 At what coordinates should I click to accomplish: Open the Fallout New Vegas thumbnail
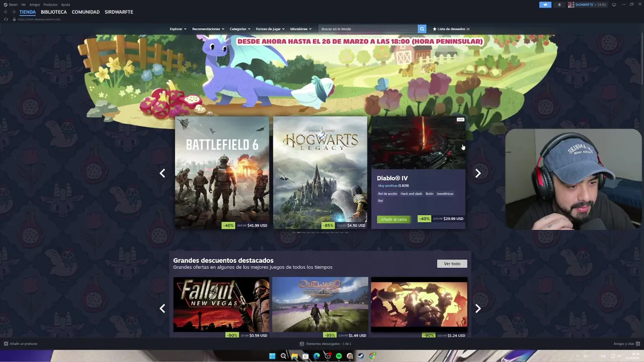221,305
